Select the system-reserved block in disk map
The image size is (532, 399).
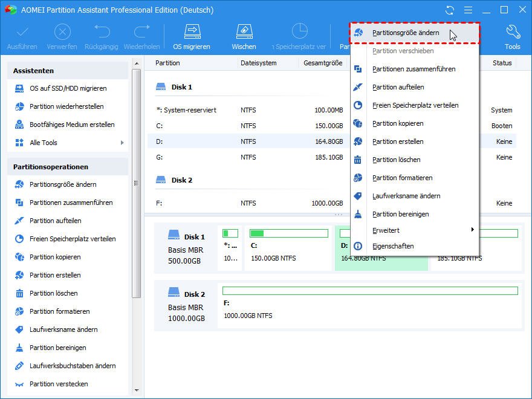click(x=230, y=248)
